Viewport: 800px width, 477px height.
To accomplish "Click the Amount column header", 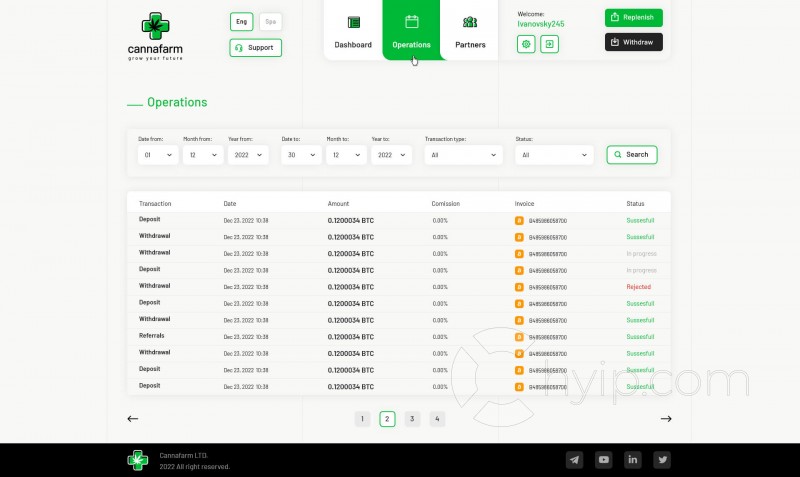I will click(x=338, y=204).
